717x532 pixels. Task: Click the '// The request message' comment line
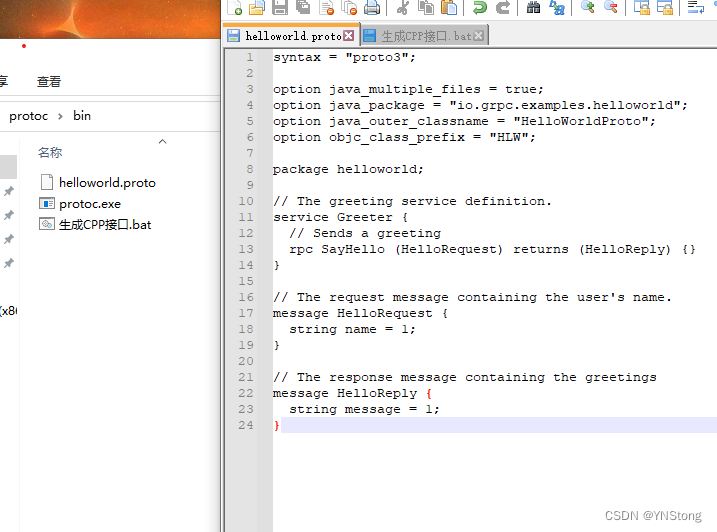[472, 297]
